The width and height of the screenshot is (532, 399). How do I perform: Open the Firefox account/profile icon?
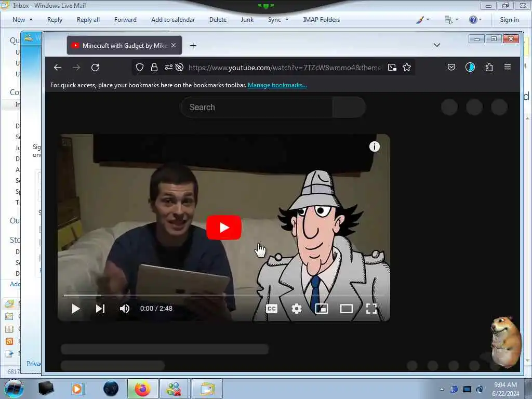(470, 67)
